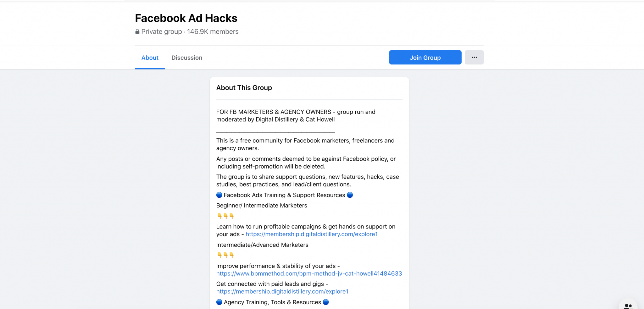Click the 146.9K members text
This screenshot has width=644, height=309.
click(212, 31)
